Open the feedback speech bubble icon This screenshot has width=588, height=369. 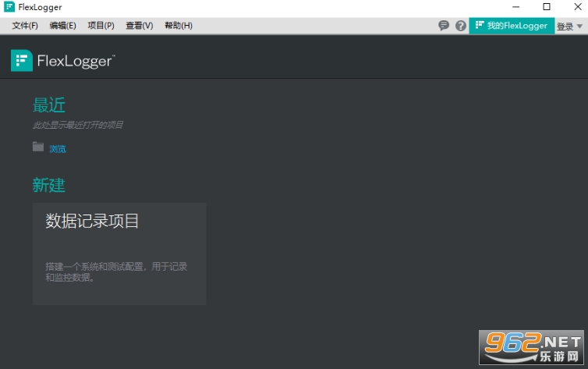click(444, 26)
